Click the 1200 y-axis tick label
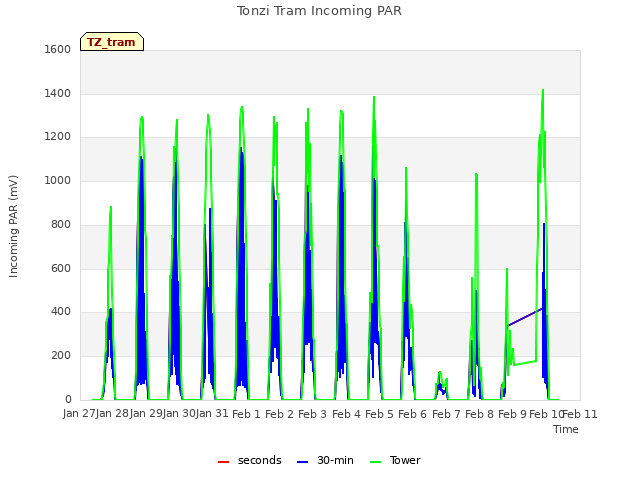This screenshot has height=480, width=640. [x=58, y=137]
